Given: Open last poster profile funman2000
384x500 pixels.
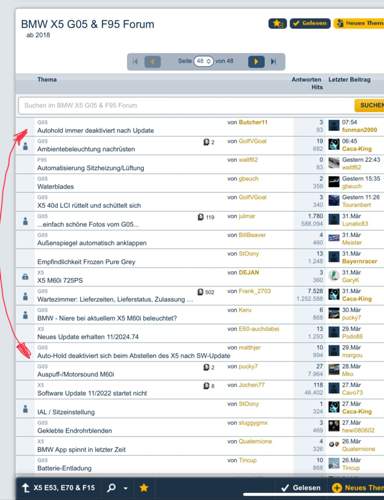Looking at the screenshot, I should tap(359, 130).
